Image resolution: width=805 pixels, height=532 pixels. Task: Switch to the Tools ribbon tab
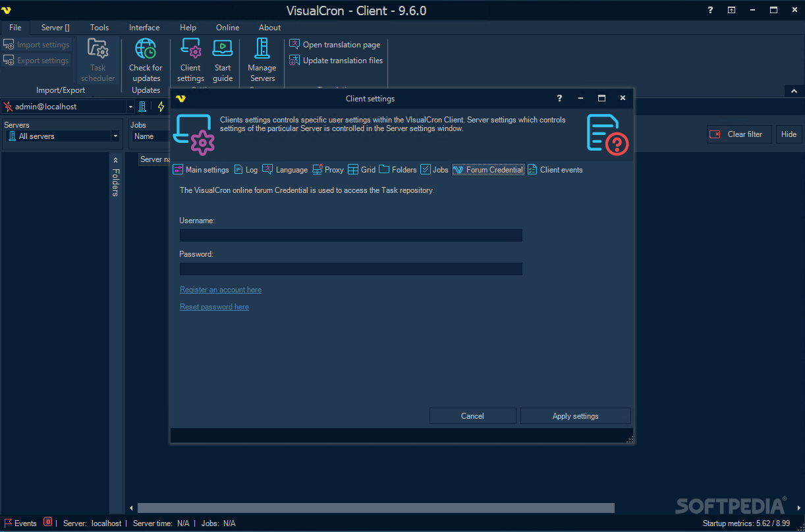[99, 28]
